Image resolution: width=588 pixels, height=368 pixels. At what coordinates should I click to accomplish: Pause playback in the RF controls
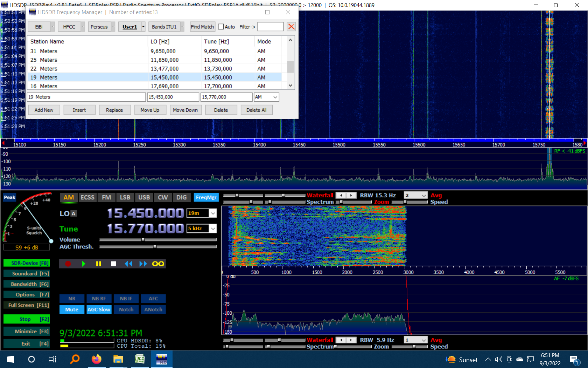tap(98, 264)
